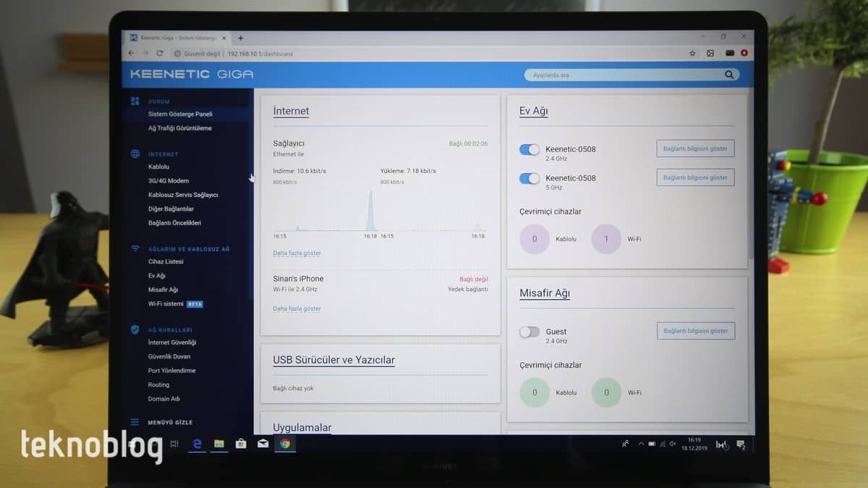Bookmark the page with the star icon
868x488 pixels.
coord(692,54)
